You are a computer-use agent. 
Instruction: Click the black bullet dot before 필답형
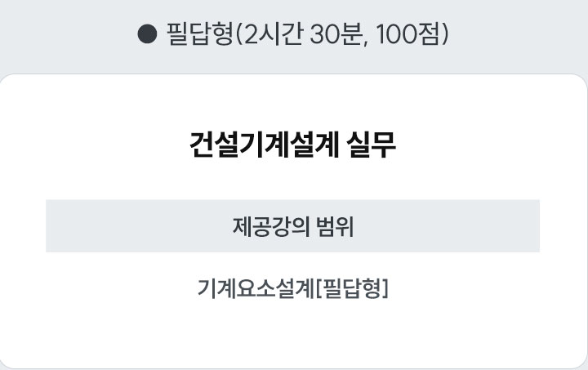[x=147, y=35]
